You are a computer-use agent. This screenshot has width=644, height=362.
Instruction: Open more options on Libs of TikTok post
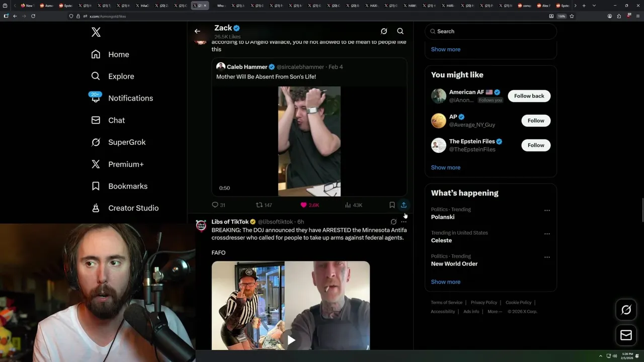coord(404,222)
